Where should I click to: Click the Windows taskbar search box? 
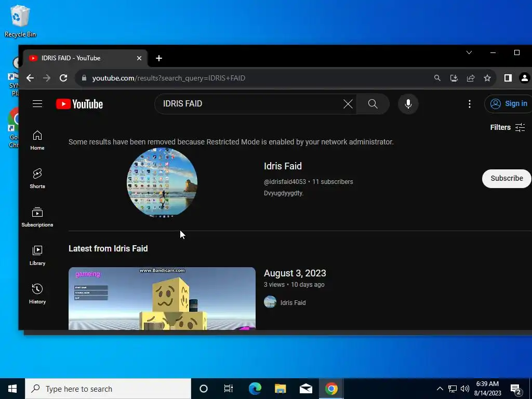108,389
